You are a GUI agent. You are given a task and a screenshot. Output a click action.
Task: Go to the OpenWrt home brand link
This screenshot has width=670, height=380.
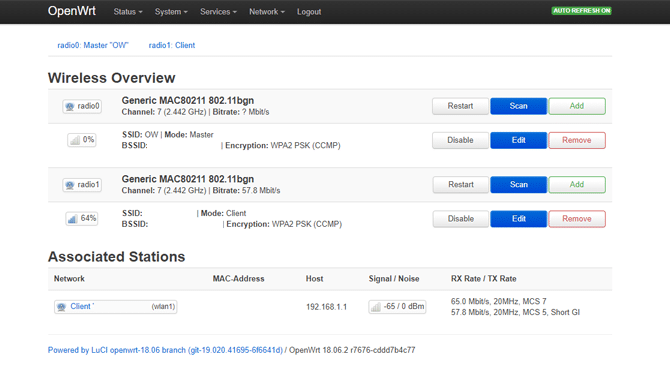click(x=72, y=11)
